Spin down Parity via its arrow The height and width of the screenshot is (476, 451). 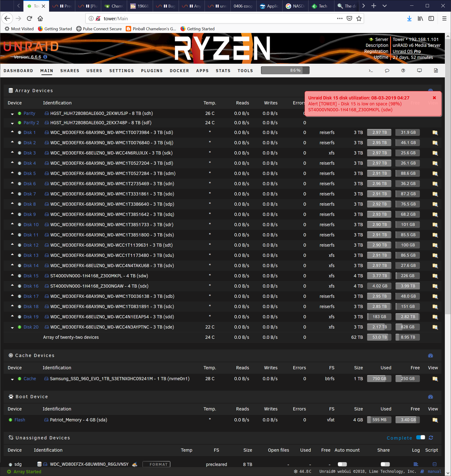[x=12, y=114]
